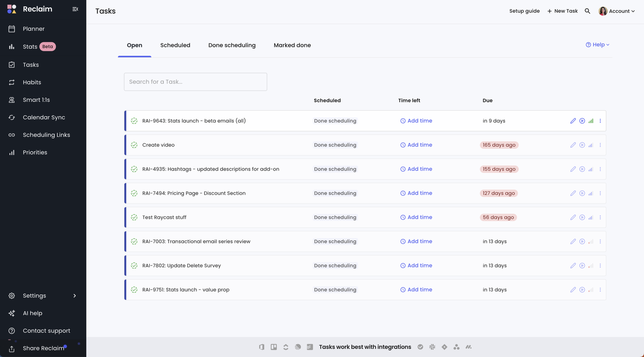Expand the Settings submenu arrow
Screen dimensions: 644x357
tap(74, 296)
